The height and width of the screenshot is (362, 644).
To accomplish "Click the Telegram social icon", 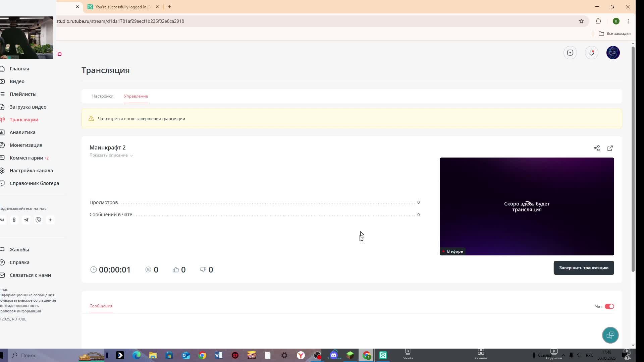I will click(26, 220).
